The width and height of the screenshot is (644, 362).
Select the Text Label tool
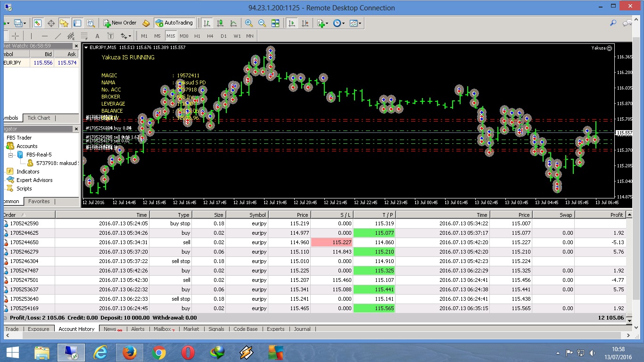111,36
